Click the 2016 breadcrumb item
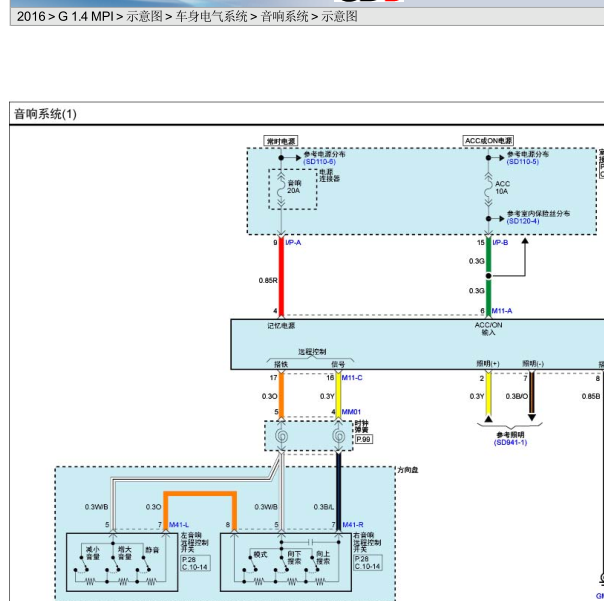The image size is (604, 601). (x=31, y=17)
